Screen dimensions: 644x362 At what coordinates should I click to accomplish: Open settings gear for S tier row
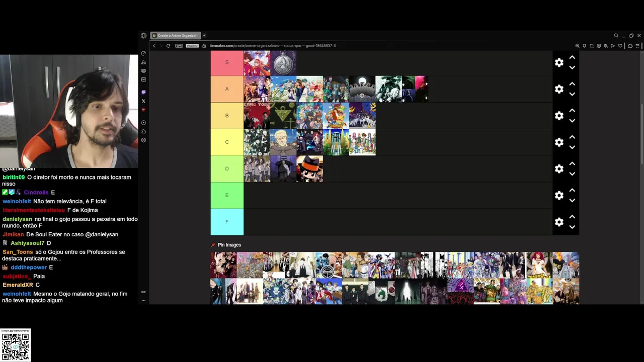coord(559,62)
